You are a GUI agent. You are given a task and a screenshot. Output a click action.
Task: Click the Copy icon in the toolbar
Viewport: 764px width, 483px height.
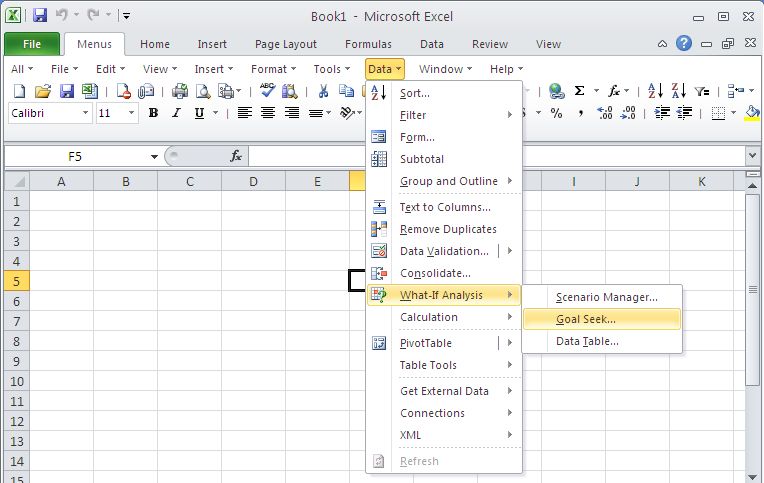pyautogui.click(x=346, y=91)
